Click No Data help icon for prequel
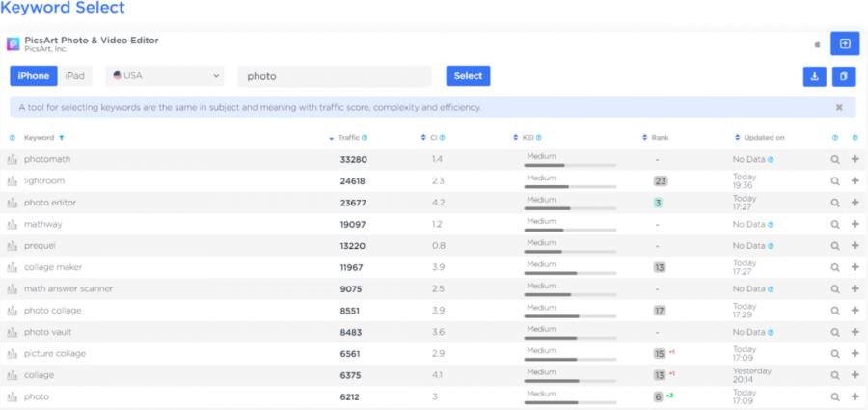Viewport: 868px width, 410px height. (x=771, y=246)
